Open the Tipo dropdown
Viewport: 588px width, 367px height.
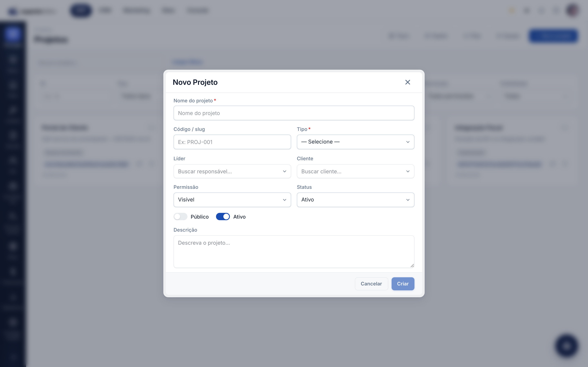[x=355, y=142]
